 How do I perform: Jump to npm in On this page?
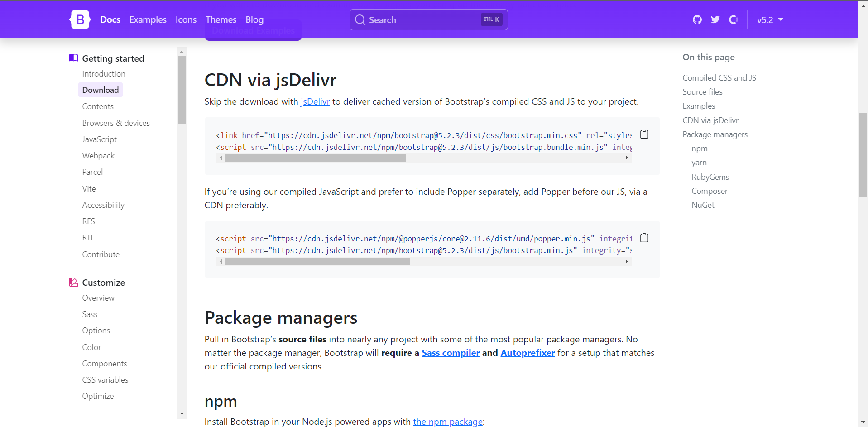pyautogui.click(x=700, y=149)
